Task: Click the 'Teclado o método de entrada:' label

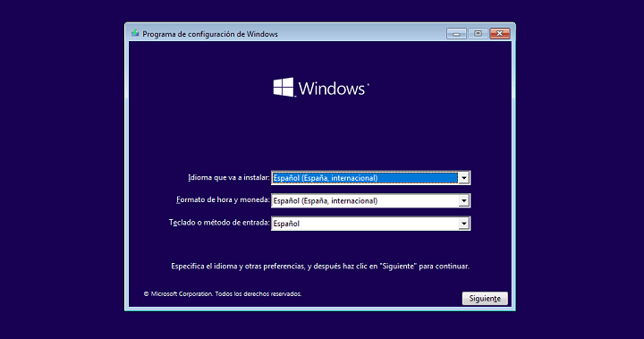Action: click(x=219, y=223)
